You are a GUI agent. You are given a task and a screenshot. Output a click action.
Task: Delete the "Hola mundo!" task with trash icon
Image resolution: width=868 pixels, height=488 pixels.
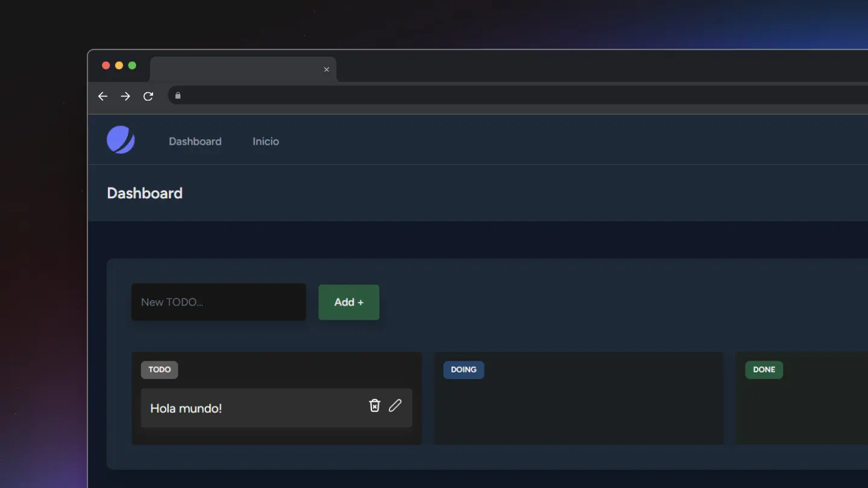click(x=374, y=405)
